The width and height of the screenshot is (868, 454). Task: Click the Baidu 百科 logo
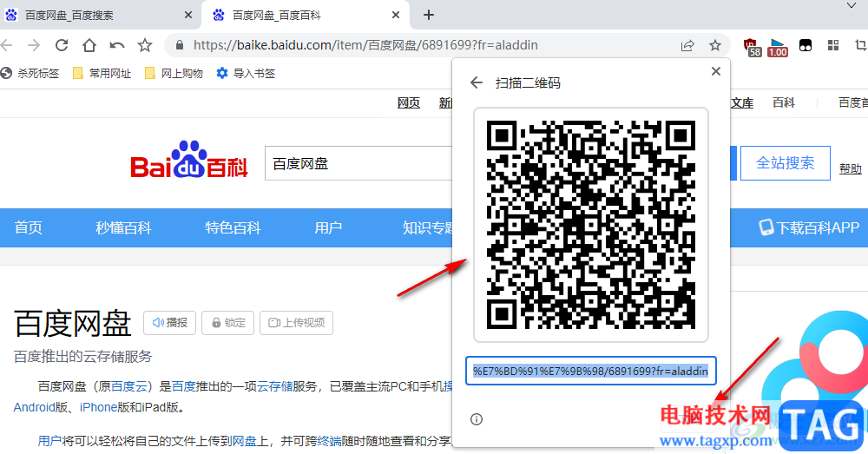(x=189, y=161)
